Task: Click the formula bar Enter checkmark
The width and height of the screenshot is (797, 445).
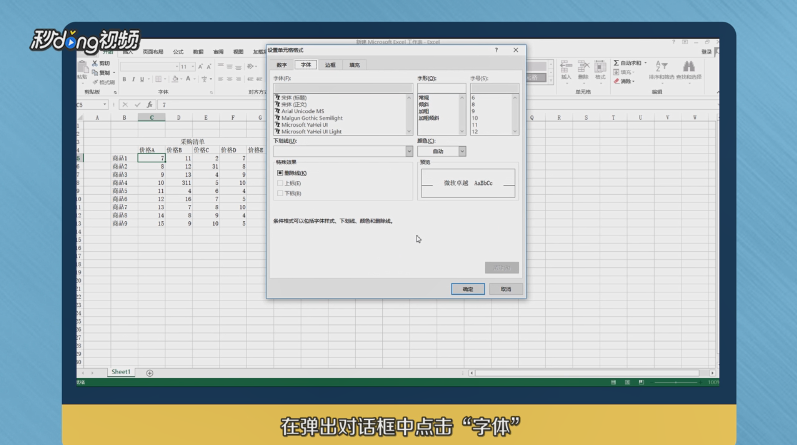Action: [x=137, y=105]
